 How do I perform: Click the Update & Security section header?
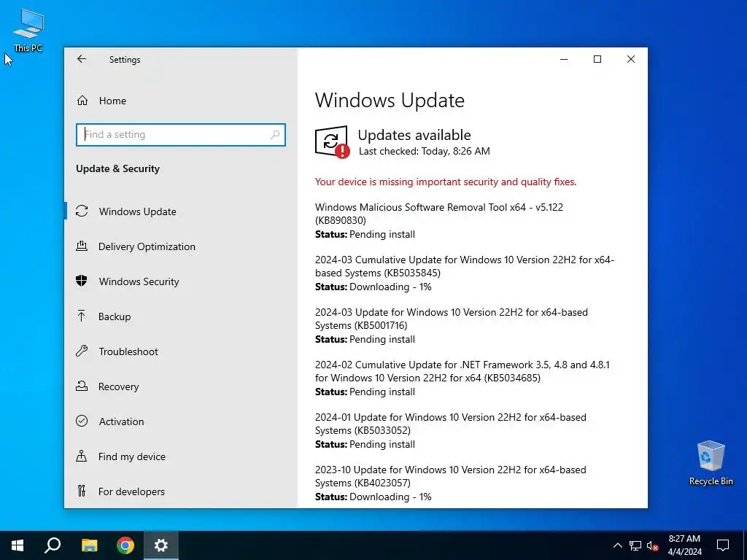click(x=117, y=168)
